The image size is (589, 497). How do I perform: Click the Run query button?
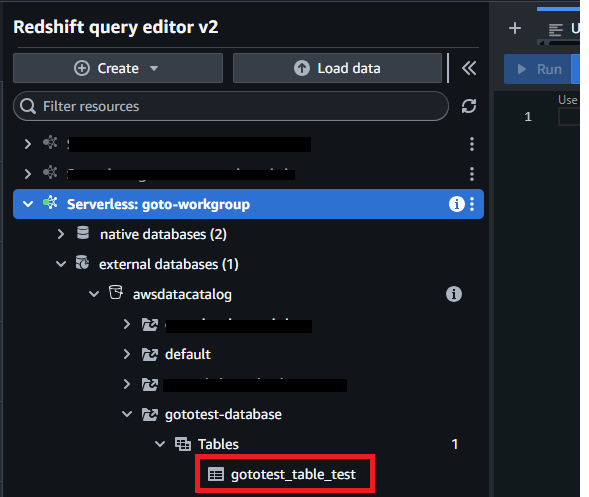click(538, 69)
